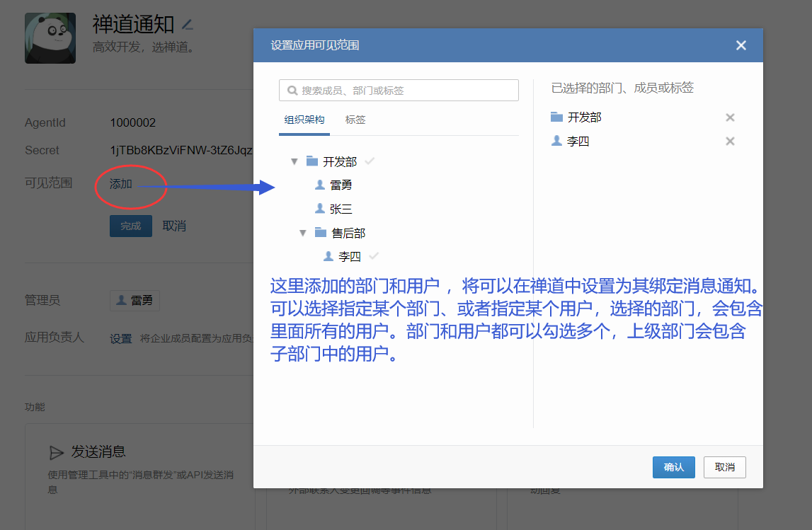Viewport: 812px width, 530px height.
Task: Toggle checkmark next to 李四 in tree
Action: pyautogui.click(x=374, y=255)
